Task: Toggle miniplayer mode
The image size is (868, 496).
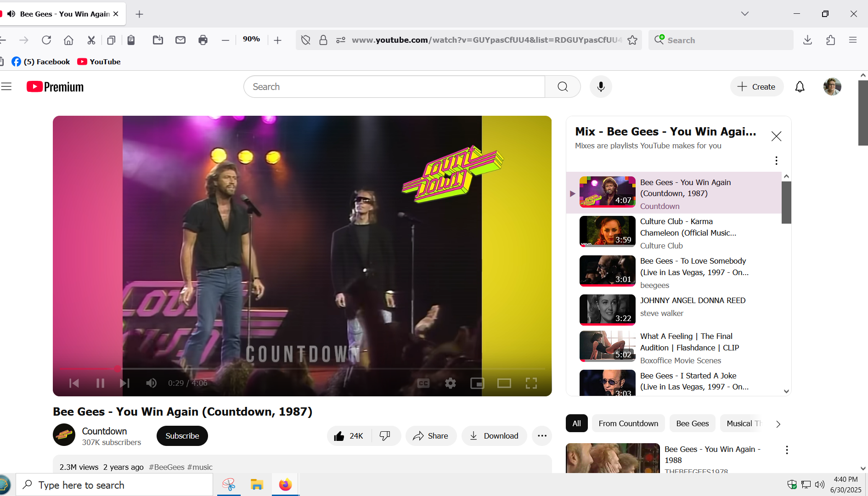Action: tap(477, 383)
